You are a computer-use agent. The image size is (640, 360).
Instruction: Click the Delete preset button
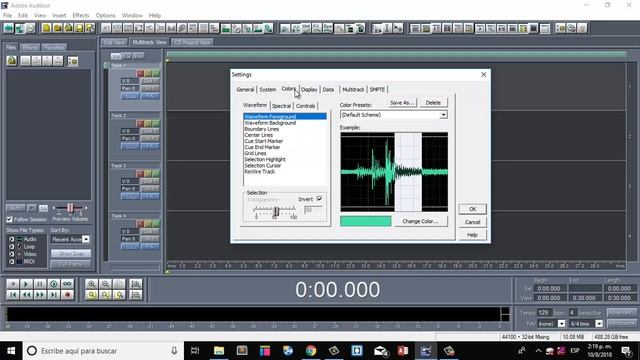(x=433, y=103)
